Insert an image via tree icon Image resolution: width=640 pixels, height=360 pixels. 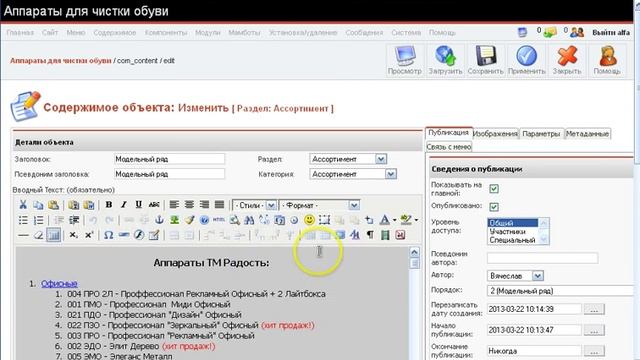coord(174,220)
